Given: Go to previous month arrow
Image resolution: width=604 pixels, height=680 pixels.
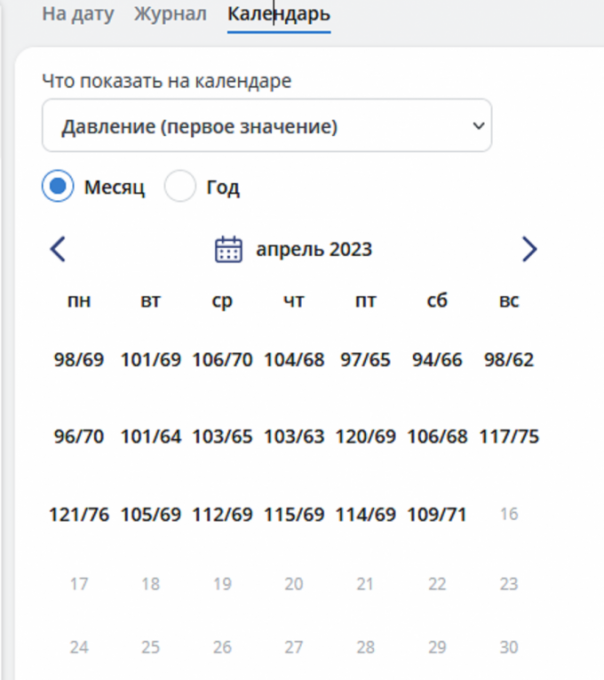Looking at the screenshot, I should (58, 249).
